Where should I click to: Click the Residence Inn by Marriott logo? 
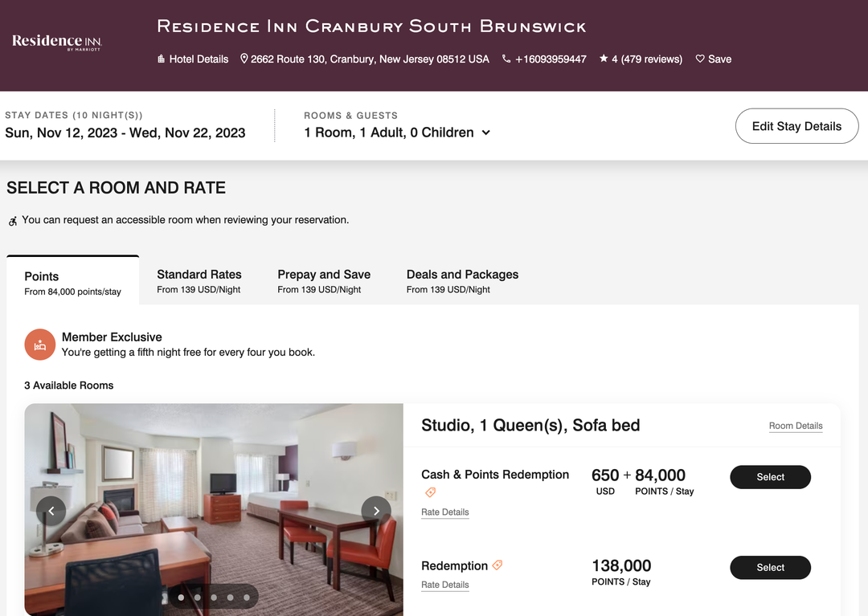(x=55, y=42)
